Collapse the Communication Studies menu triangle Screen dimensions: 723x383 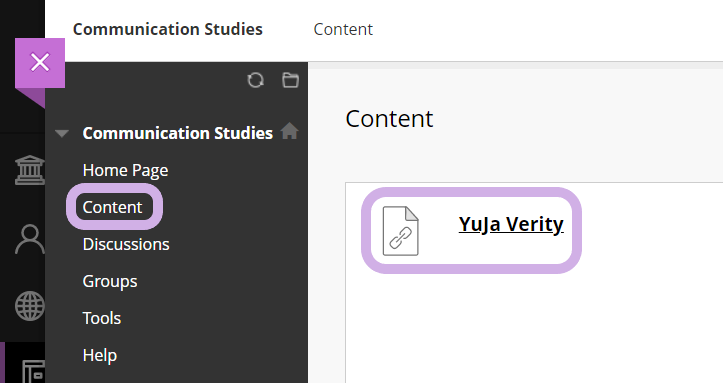tap(62, 134)
